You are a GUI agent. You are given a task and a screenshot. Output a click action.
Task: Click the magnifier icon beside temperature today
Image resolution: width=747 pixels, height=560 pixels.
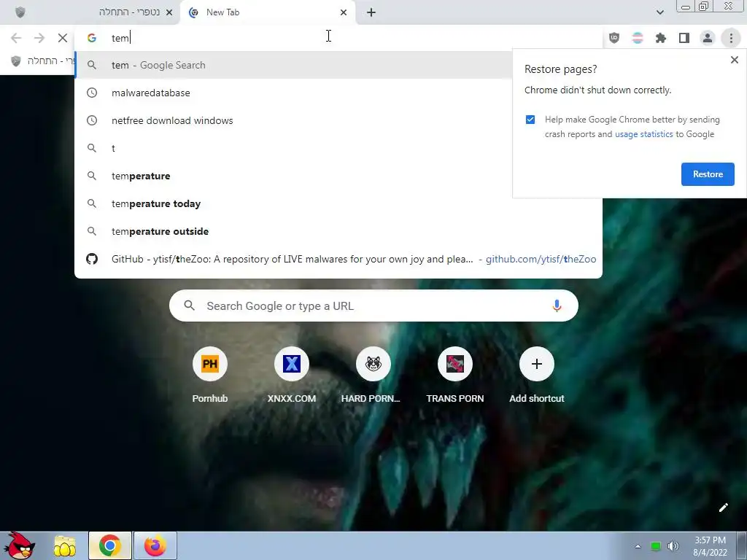pyautogui.click(x=92, y=203)
